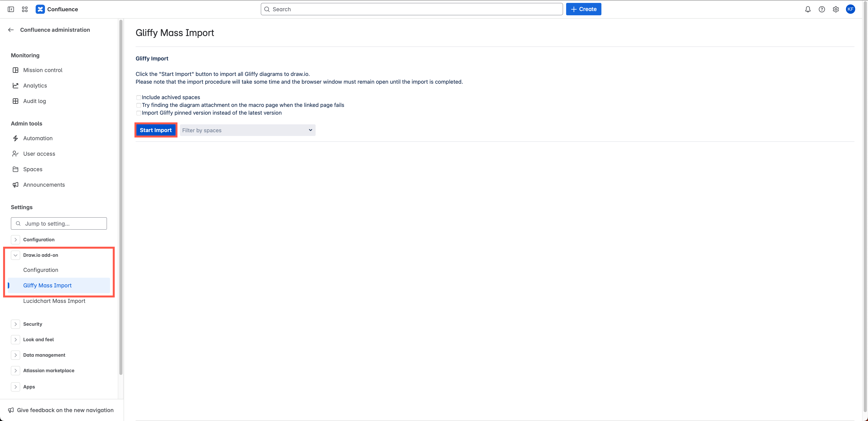Open the Filter by spaces dropdown
Viewport: 868px width, 421px height.
pyautogui.click(x=247, y=130)
